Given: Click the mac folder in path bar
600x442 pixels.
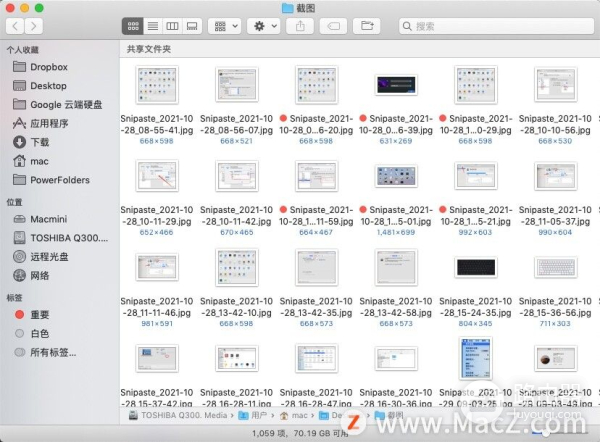Looking at the screenshot, I should (294, 415).
